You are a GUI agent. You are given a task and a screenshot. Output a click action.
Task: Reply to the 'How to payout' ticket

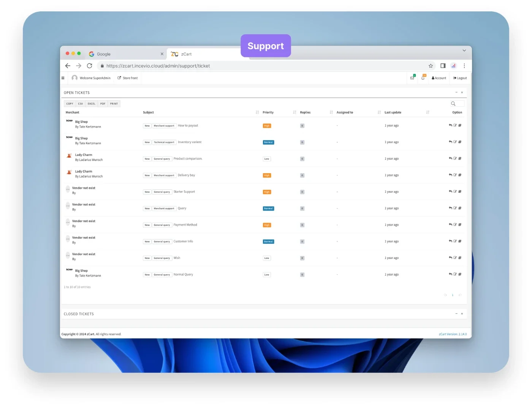450,125
